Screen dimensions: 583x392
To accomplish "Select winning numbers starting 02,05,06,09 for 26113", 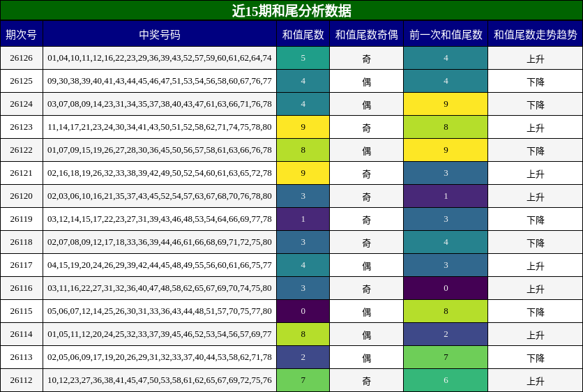I will click(x=160, y=357).
